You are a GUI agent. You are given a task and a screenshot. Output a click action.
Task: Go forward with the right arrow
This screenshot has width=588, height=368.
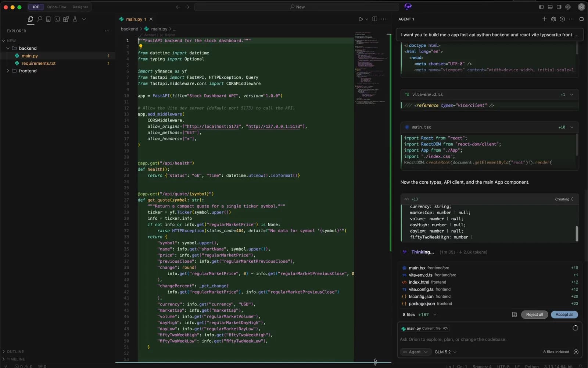pos(187,7)
